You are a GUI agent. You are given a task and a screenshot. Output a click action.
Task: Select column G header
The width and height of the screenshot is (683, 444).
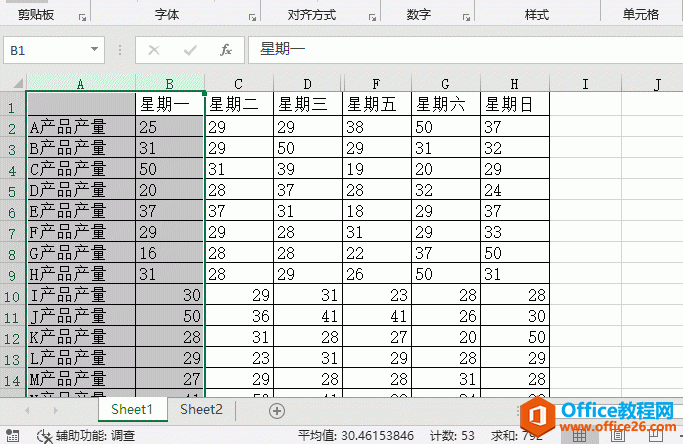pos(446,83)
